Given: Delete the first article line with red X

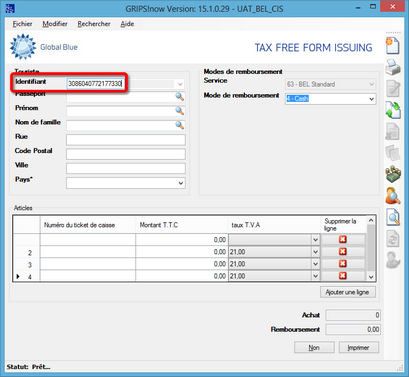Looking at the screenshot, I should (x=343, y=239).
